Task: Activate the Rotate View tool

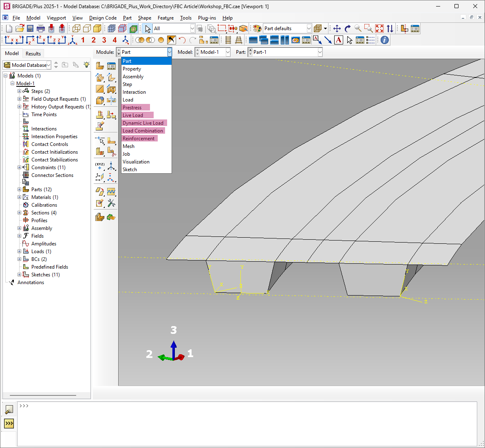Action: click(x=348, y=28)
